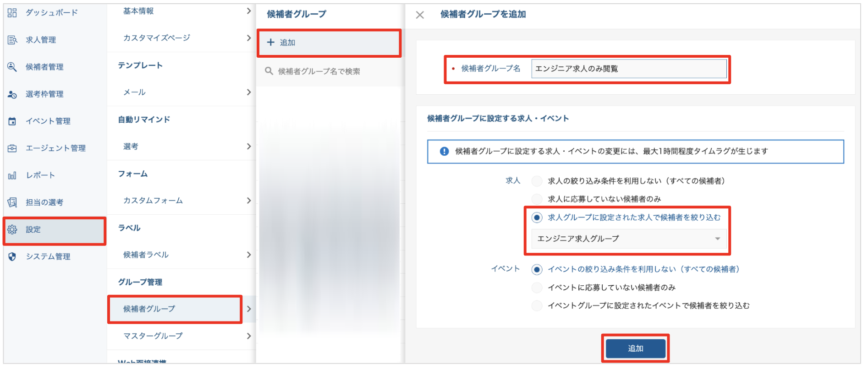Select the event management calendar icon
Viewport: 868px width, 370px height.
[x=12, y=121]
